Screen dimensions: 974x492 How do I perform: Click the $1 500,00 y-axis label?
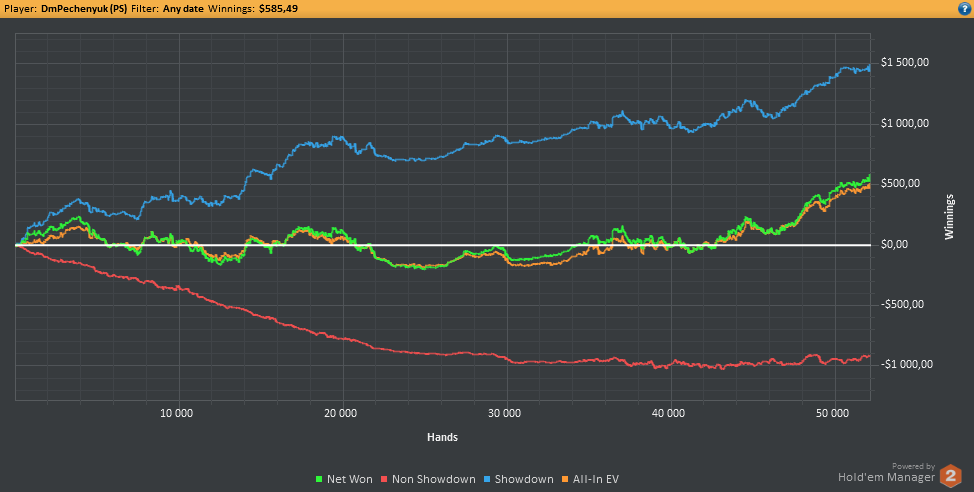click(x=905, y=63)
